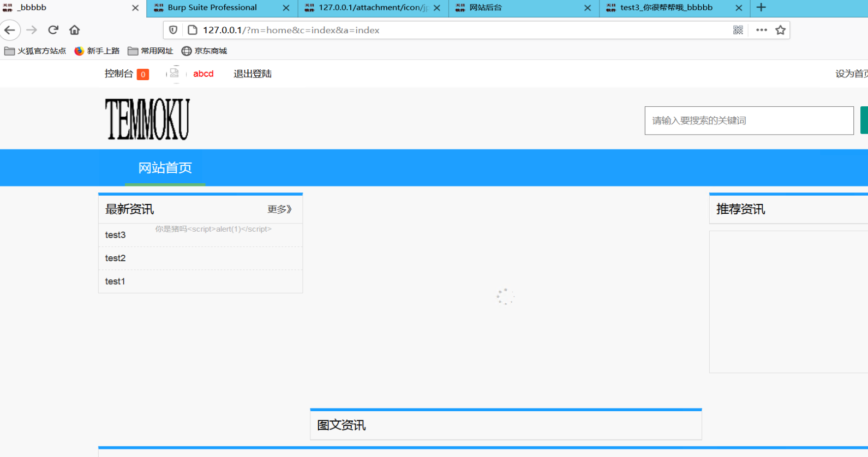868x457 pixels.
Task: Click the 图文资讯 section heading
Action: [342, 425]
